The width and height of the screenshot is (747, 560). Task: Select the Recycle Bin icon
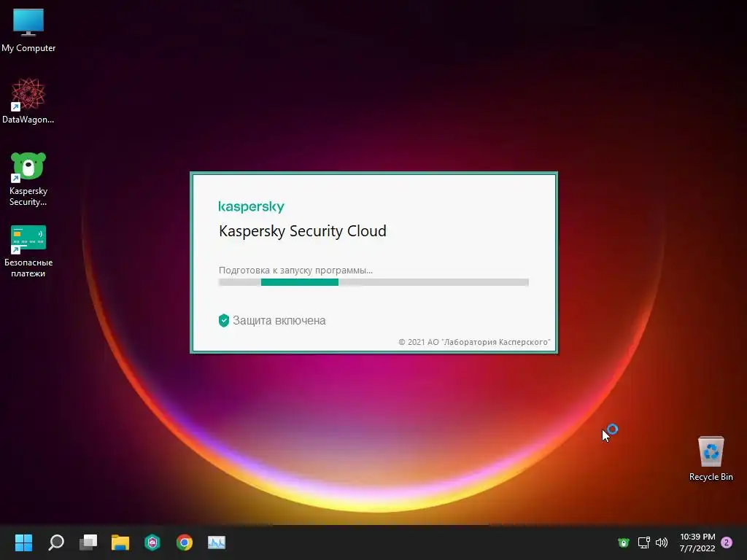tap(711, 458)
